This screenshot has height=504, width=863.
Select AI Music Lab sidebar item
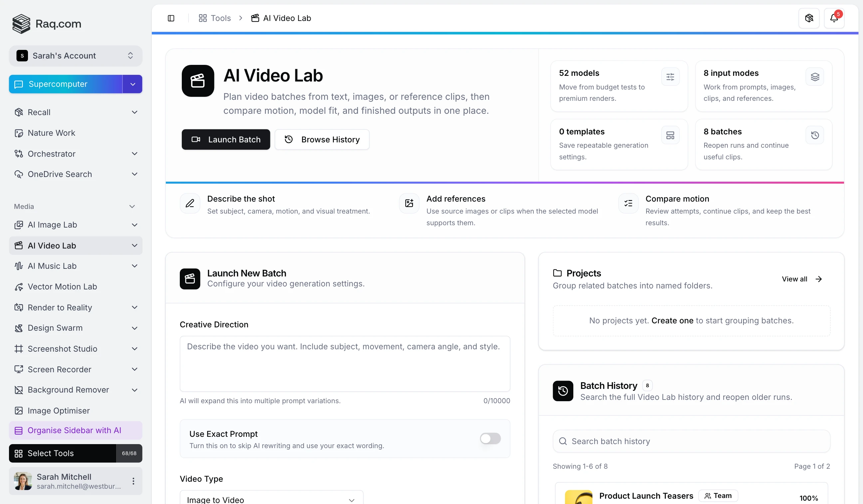(75, 266)
